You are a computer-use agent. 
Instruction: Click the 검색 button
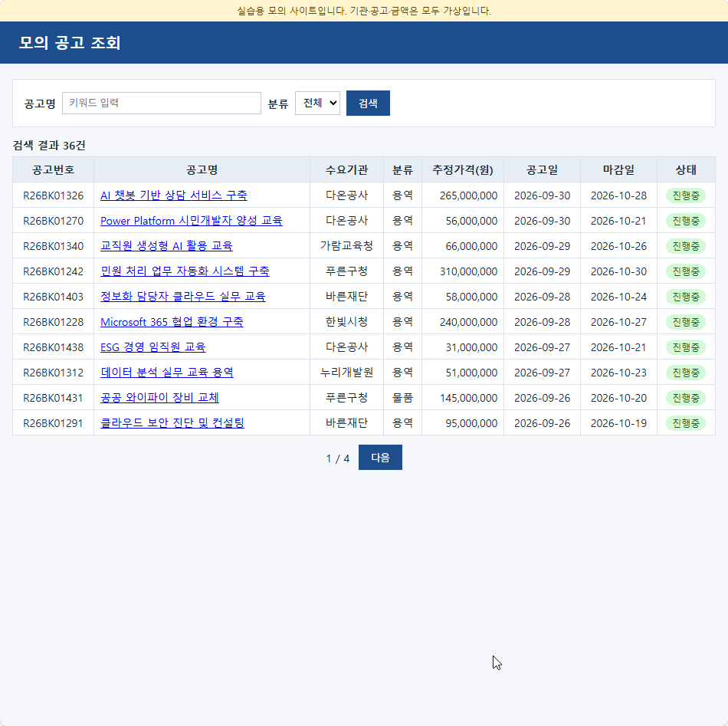coord(368,103)
